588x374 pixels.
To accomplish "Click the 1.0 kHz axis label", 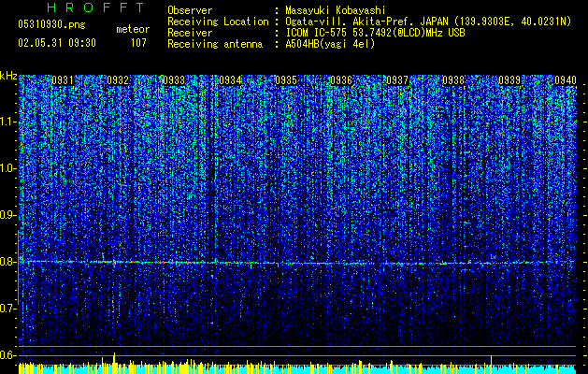I will [x=8, y=168].
